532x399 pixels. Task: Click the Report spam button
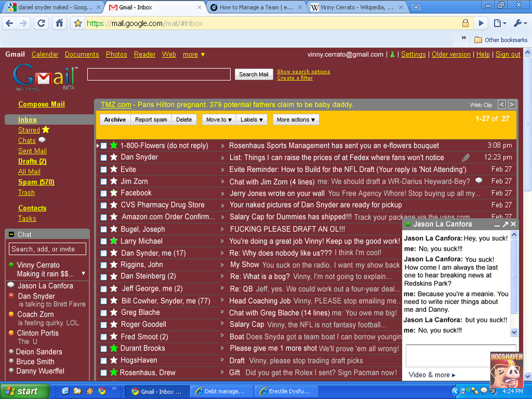151,119
